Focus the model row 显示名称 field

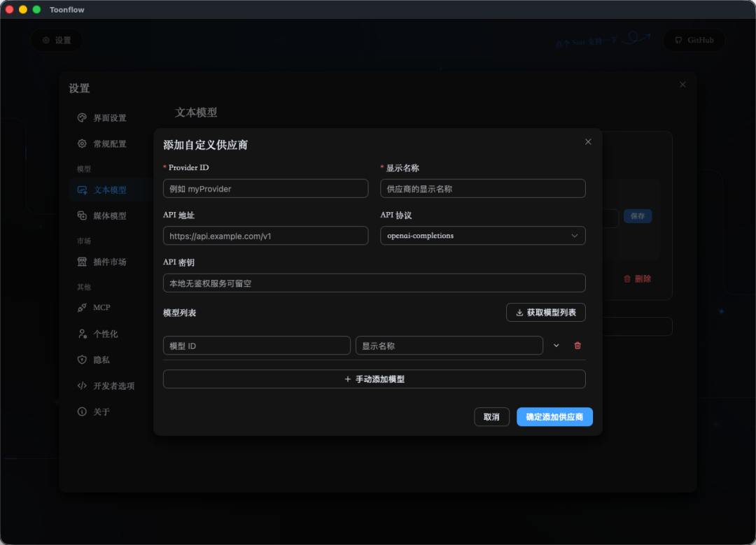pos(449,346)
